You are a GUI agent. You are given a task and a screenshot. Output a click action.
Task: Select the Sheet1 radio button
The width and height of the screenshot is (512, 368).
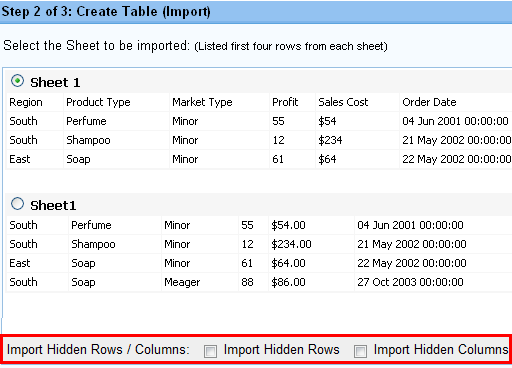pos(17,204)
